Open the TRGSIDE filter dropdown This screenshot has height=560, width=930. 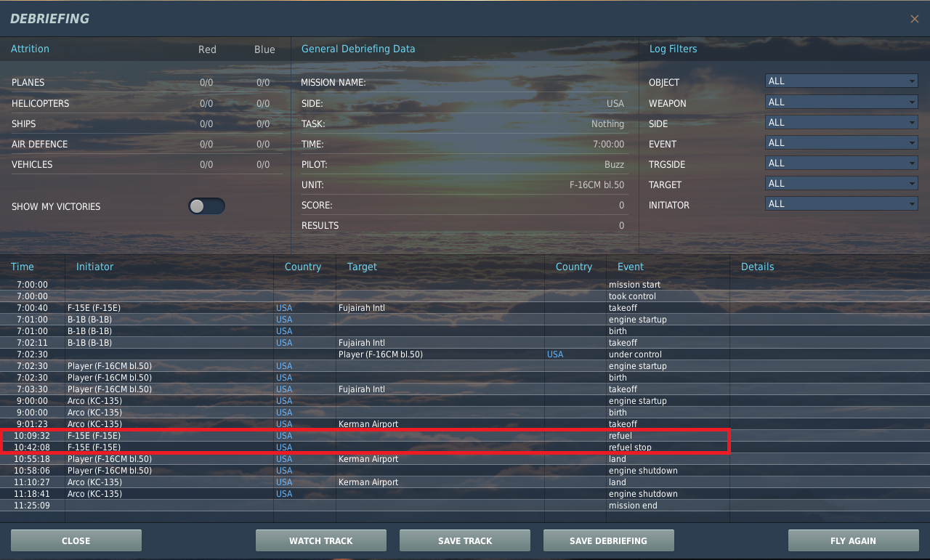pos(841,163)
